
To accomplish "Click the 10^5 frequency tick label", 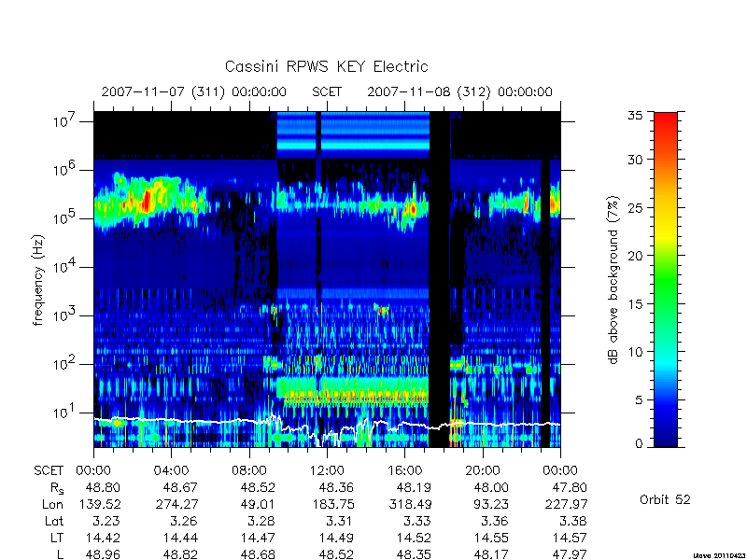I will [65, 217].
